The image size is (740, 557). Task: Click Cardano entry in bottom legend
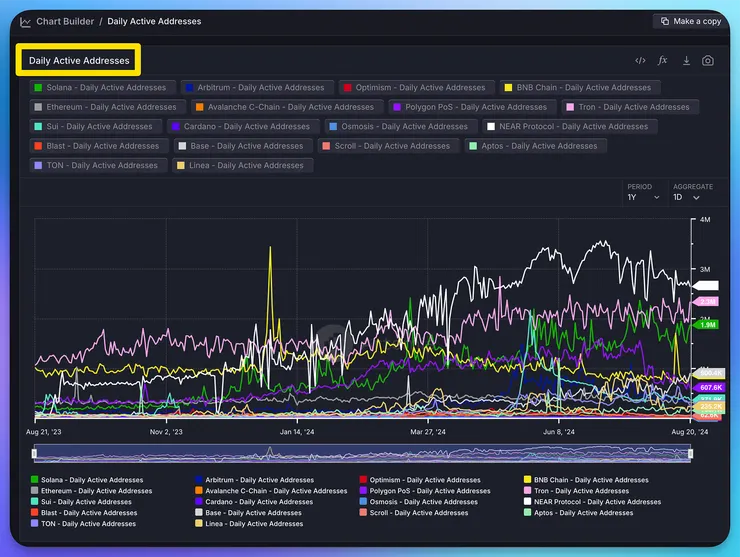pos(254,502)
